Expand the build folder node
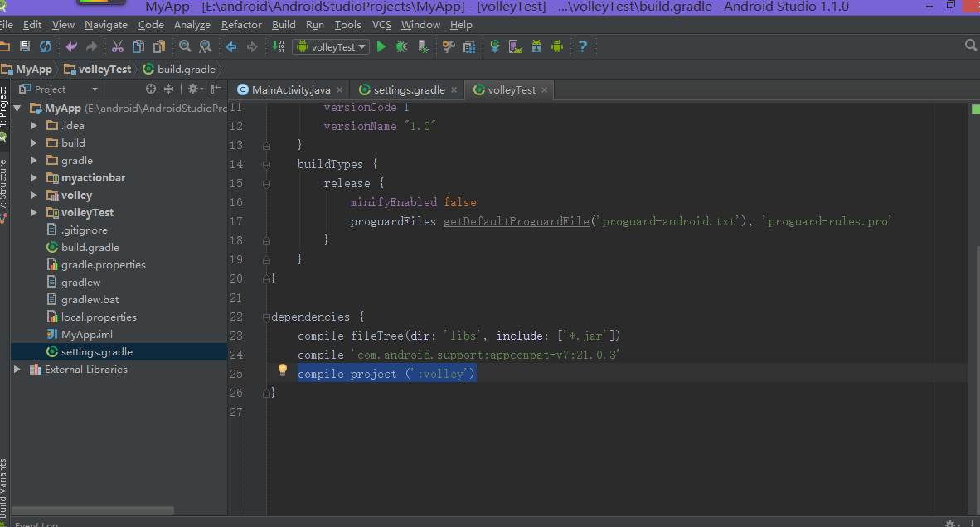The image size is (980, 527). tap(34, 143)
